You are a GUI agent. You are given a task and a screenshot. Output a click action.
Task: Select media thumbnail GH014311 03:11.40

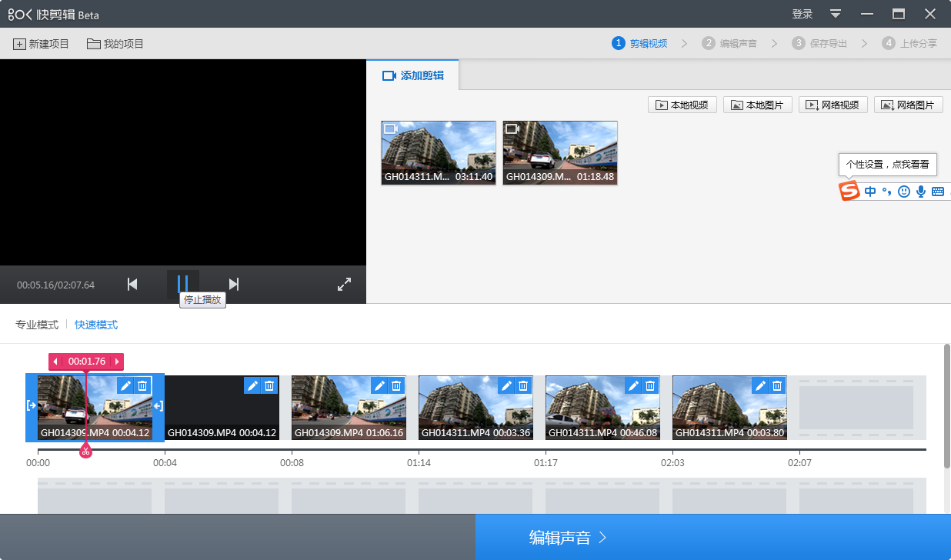click(x=439, y=152)
